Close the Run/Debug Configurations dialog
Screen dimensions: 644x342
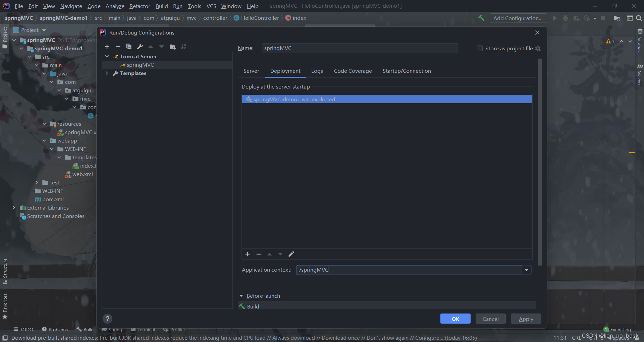pos(537,33)
